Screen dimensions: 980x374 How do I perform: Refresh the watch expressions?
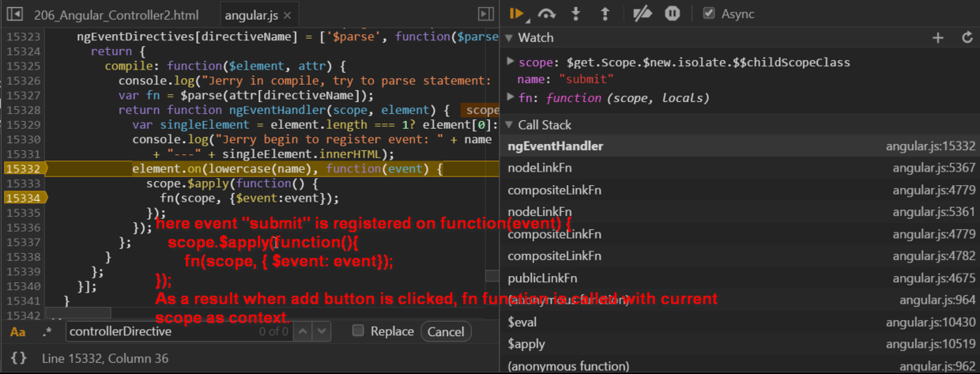click(x=967, y=37)
